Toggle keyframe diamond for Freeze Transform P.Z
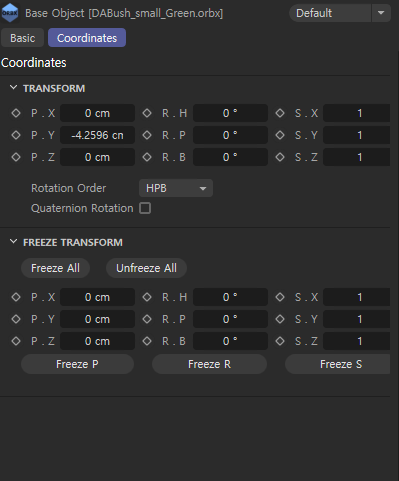Screen dimensions: 399x481 (x=16, y=341)
